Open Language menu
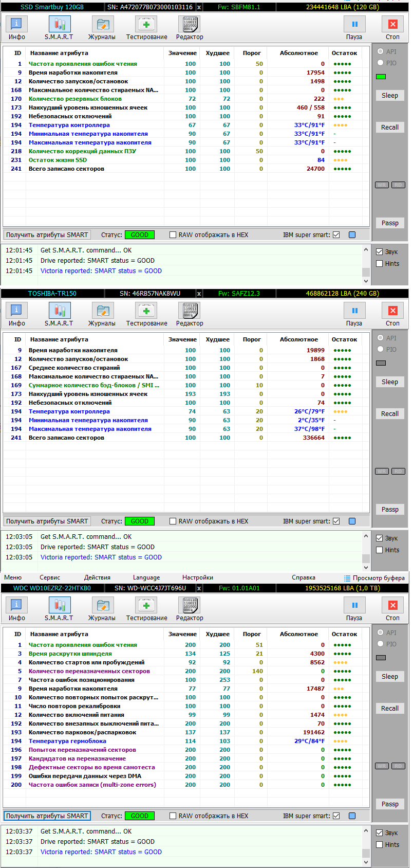 coord(146,577)
